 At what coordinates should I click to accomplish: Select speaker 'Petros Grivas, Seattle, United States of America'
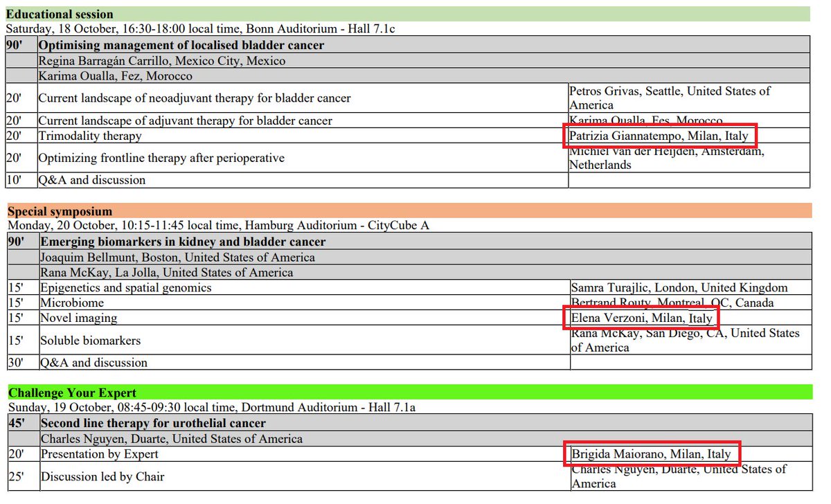tap(670, 98)
